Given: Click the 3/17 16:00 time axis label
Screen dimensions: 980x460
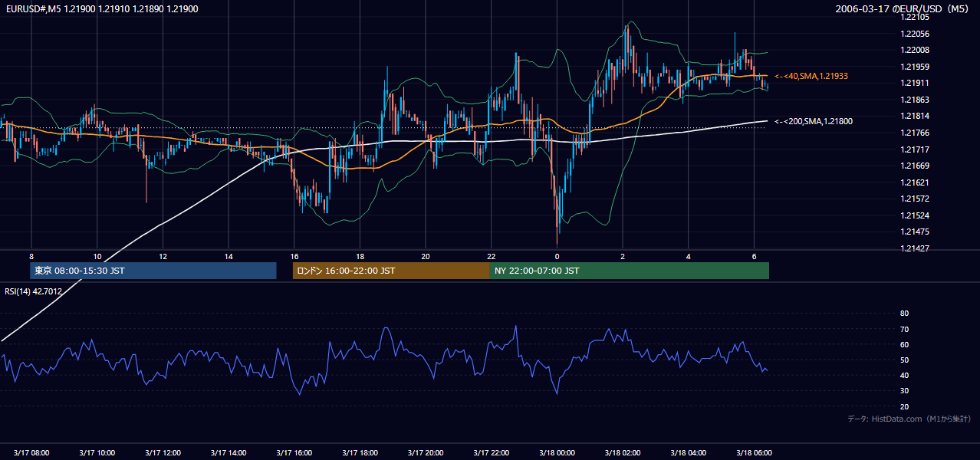Looking at the screenshot, I should pos(294,452).
